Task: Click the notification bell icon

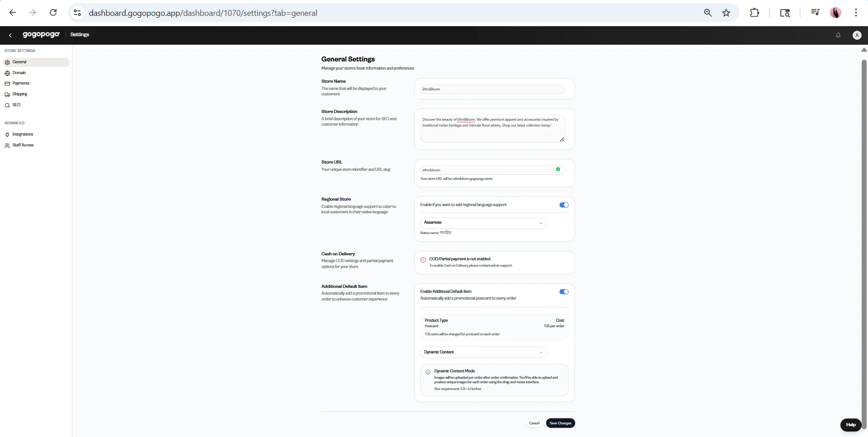Action: click(838, 35)
